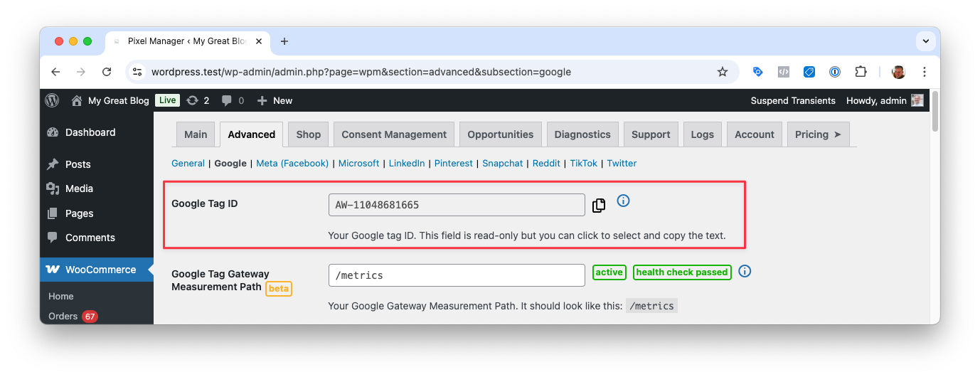Click Suspend Transients in admin bar
Screen dimensions: 980x377
click(x=793, y=100)
